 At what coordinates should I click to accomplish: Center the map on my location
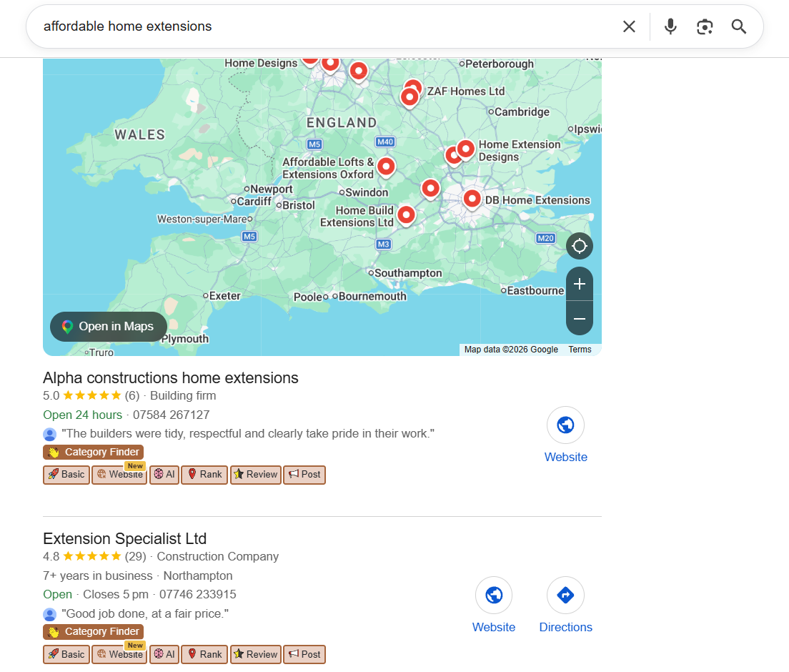coord(579,246)
